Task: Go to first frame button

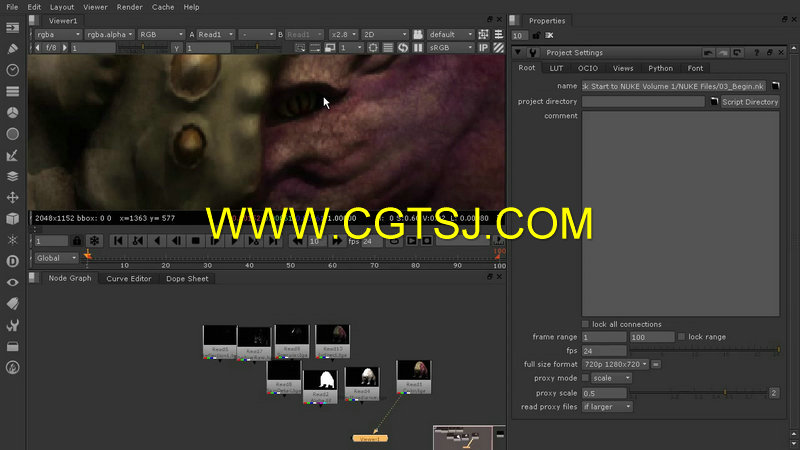Action: (x=118, y=240)
